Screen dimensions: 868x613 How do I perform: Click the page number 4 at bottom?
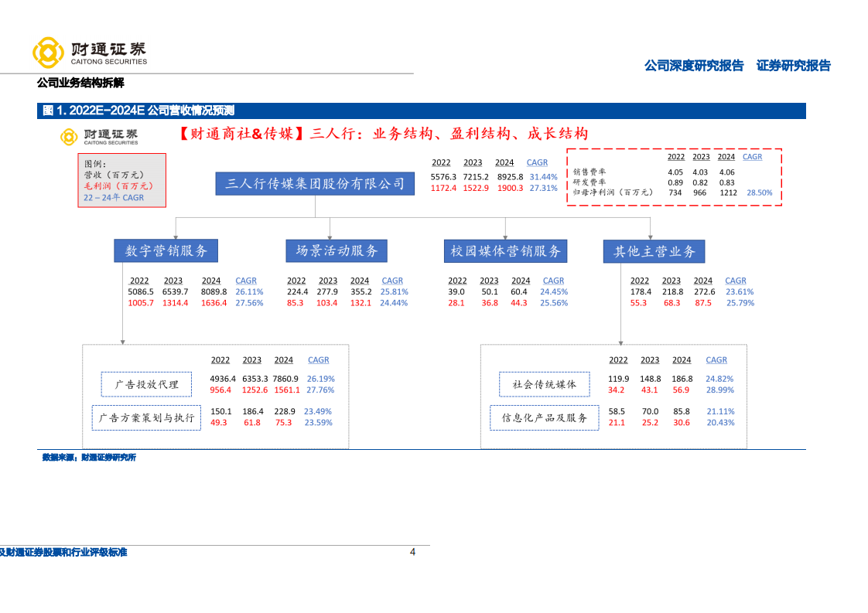(x=412, y=552)
